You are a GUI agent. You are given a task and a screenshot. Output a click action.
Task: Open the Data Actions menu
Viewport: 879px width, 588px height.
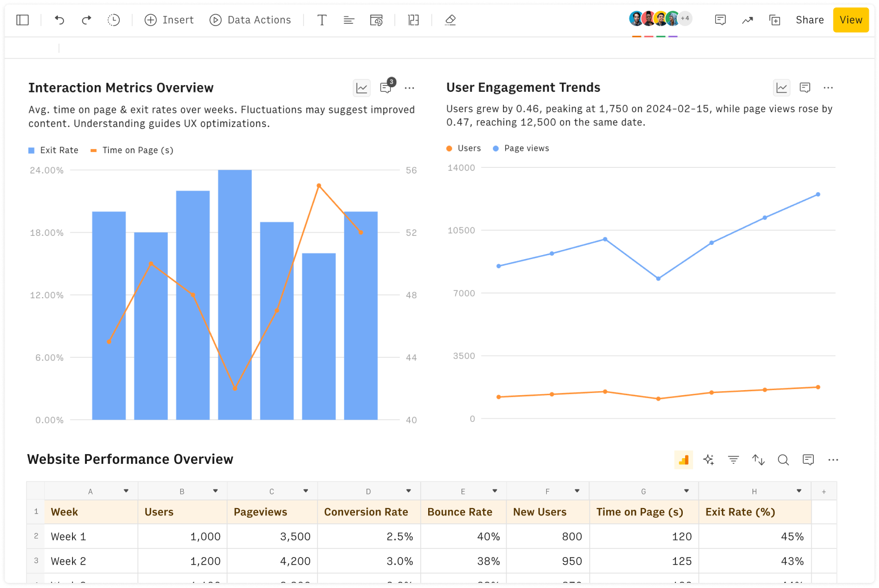(x=250, y=20)
